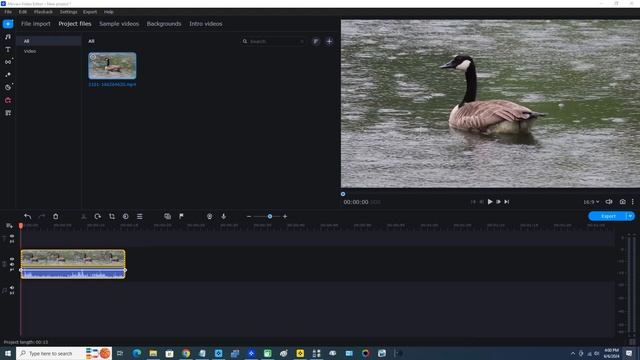Open the Edit menu
The height and width of the screenshot is (360, 640).
coord(22,12)
